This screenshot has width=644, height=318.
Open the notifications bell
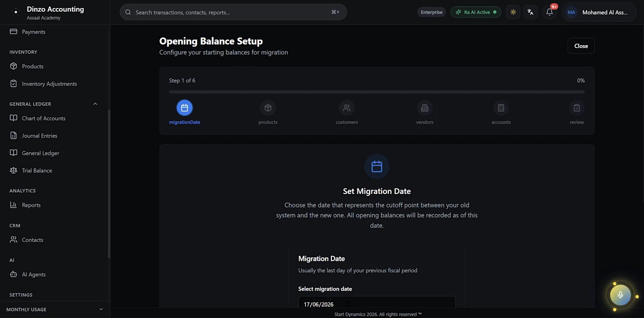(x=549, y=12)
